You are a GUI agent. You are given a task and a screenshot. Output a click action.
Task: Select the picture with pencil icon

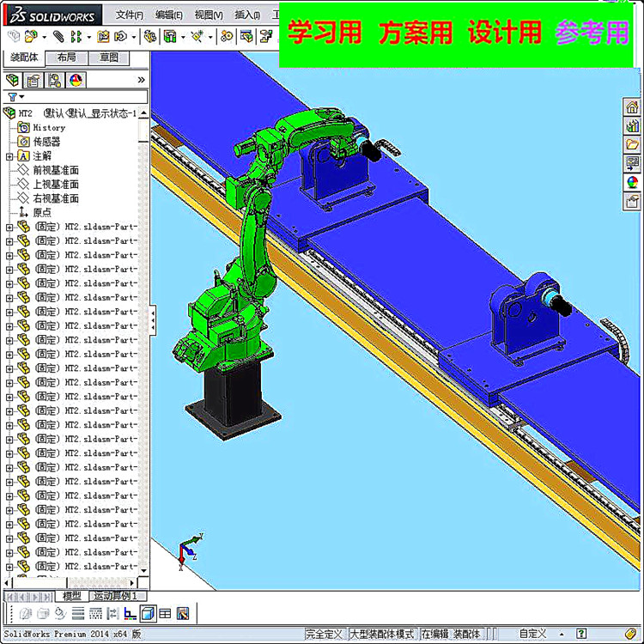[183, 614]
